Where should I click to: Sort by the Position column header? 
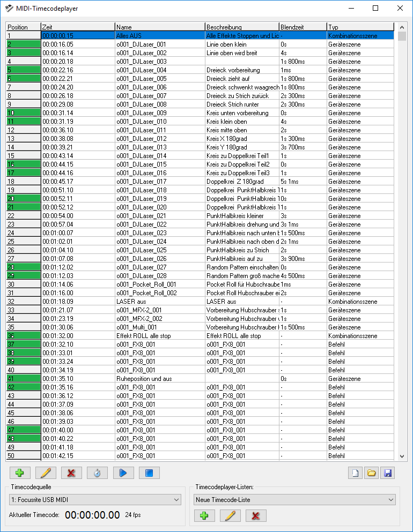pyautogui.click(x=24, y=27)
